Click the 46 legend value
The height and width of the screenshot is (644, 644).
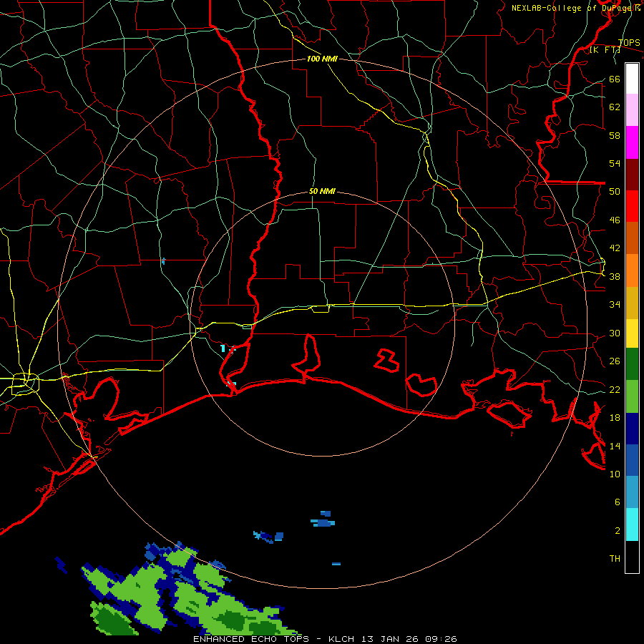click(615, 220)
